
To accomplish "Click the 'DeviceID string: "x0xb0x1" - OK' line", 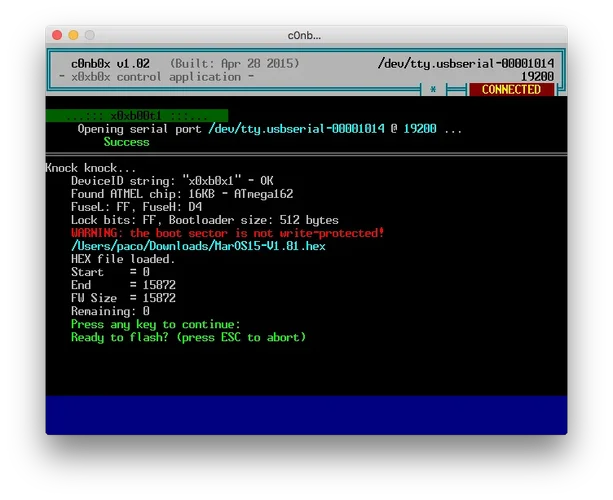I will pos(172,181).
